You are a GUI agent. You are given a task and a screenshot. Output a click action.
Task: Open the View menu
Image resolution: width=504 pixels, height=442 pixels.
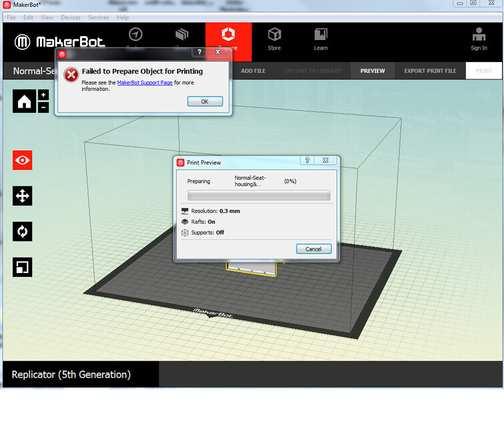point(47,17)
